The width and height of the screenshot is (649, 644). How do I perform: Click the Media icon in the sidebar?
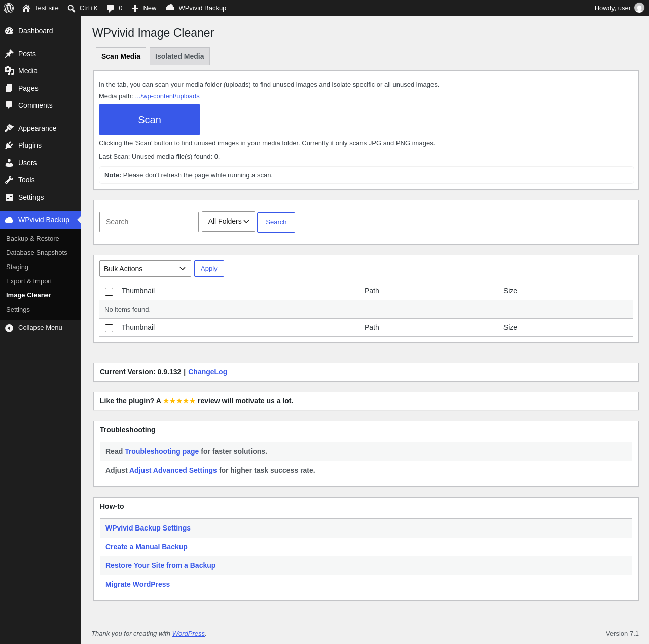9,71
